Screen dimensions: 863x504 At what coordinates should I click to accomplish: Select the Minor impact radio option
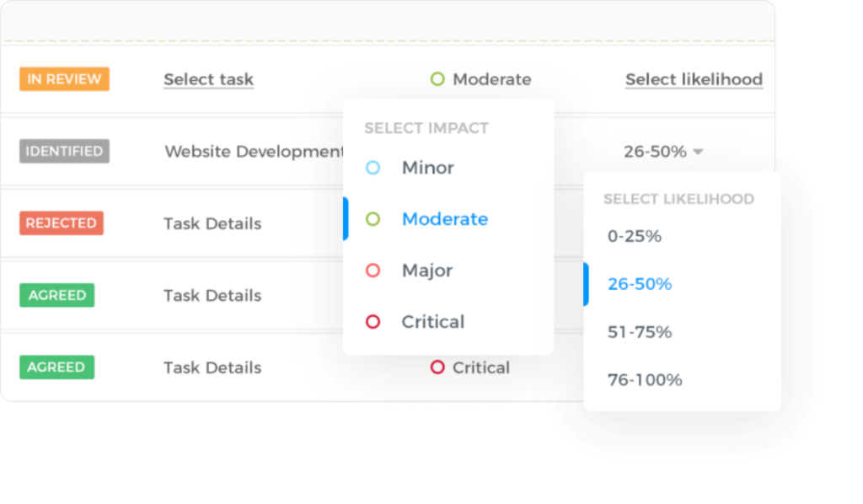(x=427, y=168)
